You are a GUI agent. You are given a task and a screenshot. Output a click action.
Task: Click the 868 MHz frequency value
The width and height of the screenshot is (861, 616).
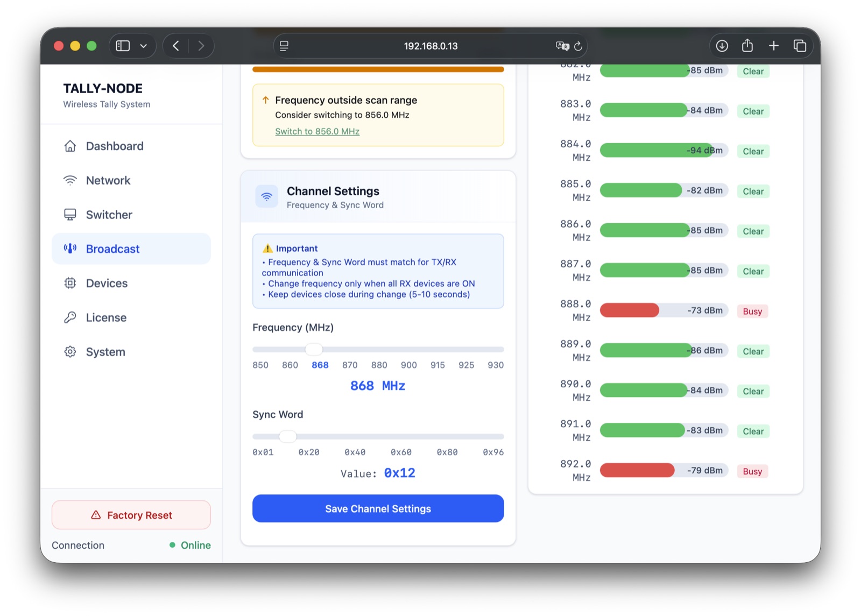click(x=378, y=386)
